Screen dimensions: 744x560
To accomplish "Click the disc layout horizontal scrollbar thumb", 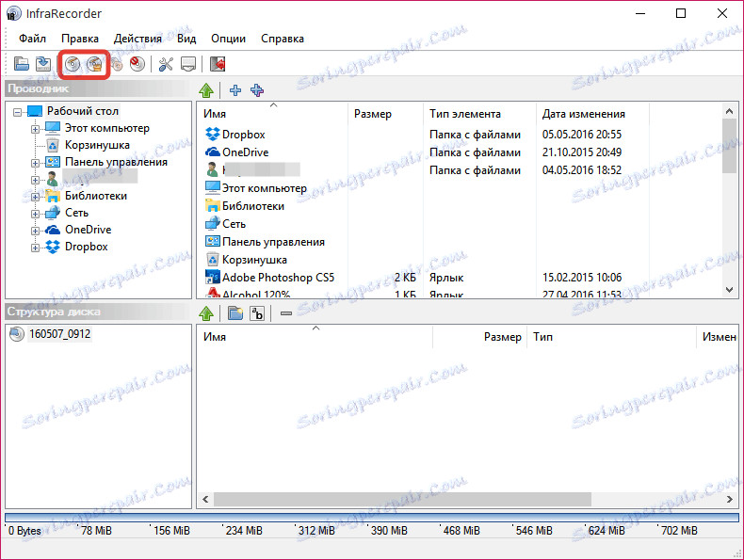I will 402,499.
